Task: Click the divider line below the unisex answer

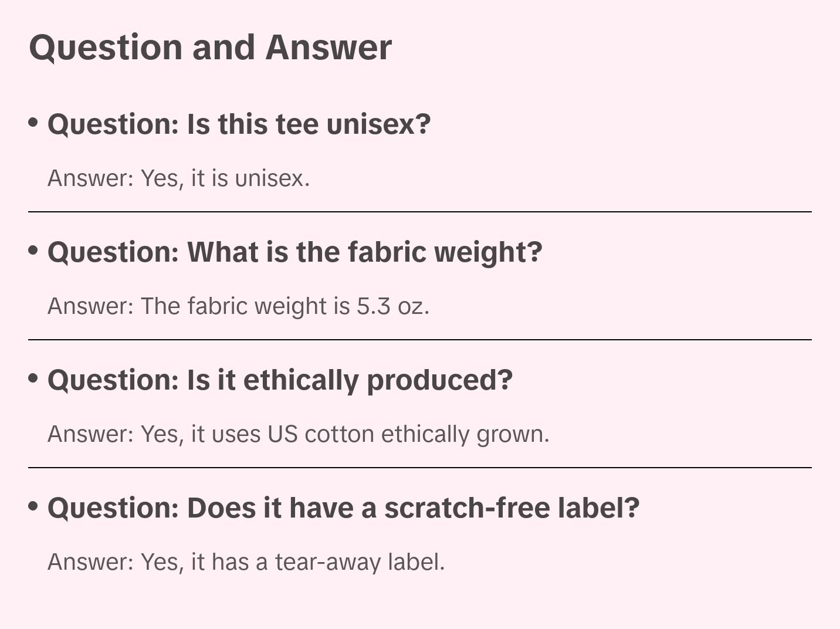Action: (419, 212)
